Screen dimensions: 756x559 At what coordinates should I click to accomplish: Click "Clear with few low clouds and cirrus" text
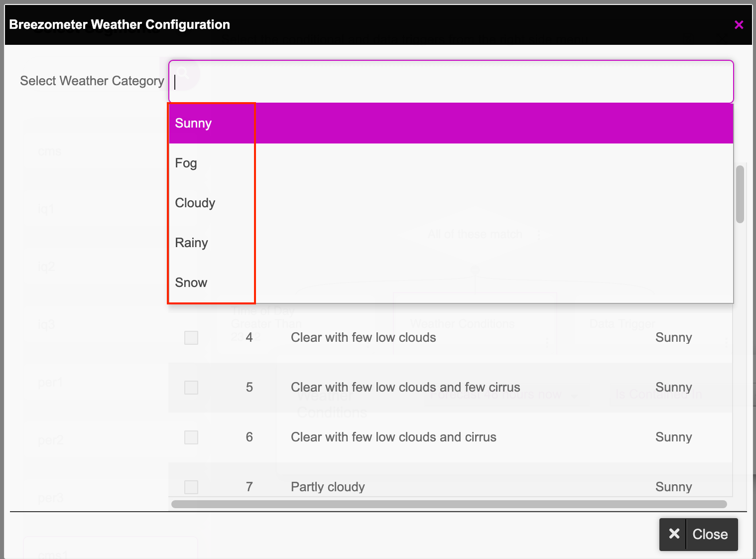[x=393, y=437]
